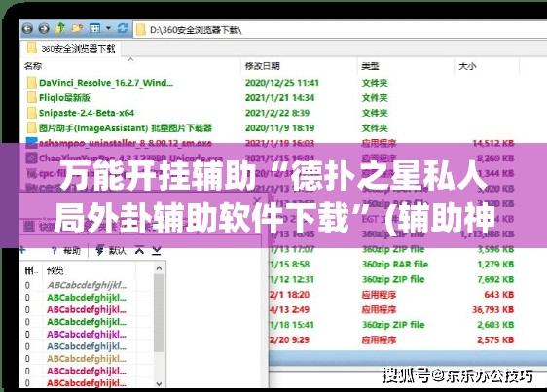Click 文件夹 type in the Snipaste row
Screen dimensions: 547x392
click(x=375, y=113)
